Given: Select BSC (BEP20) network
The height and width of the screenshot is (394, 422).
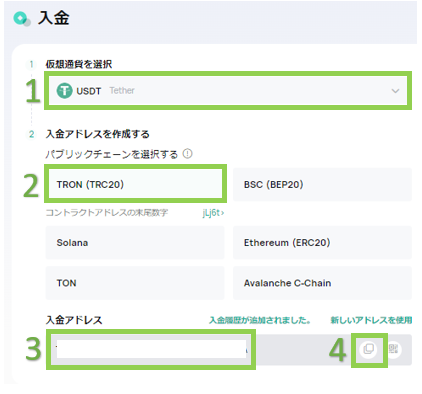Looking at the screenshot, I should tap(322, 184).
